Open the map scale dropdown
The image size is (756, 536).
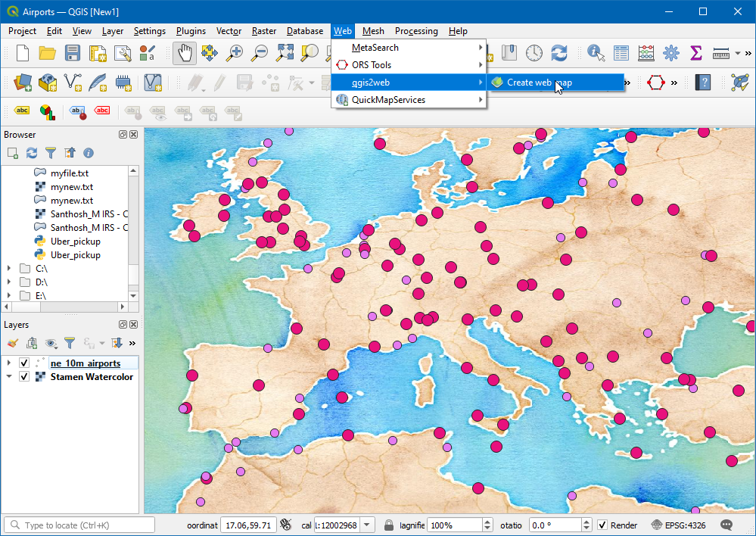pyautogui.click(x=368, y=525)
